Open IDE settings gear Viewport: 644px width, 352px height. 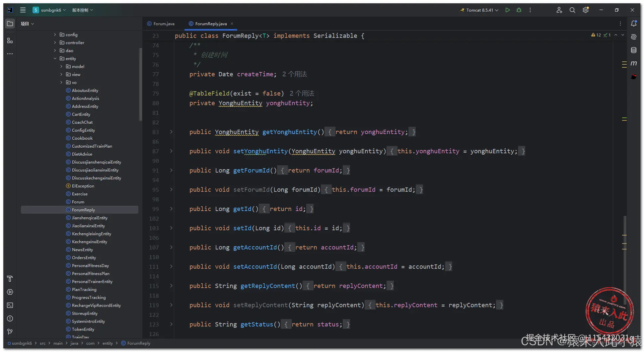586,10
